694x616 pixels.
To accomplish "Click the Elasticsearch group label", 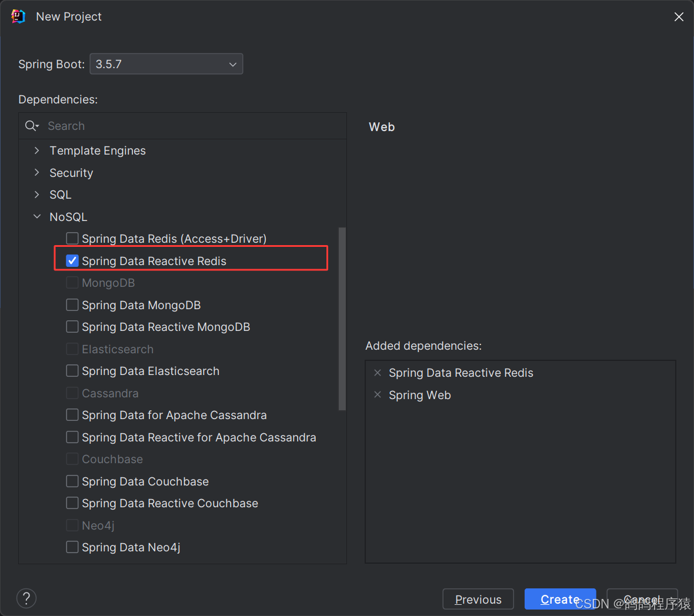I will [x=118, y=349].
